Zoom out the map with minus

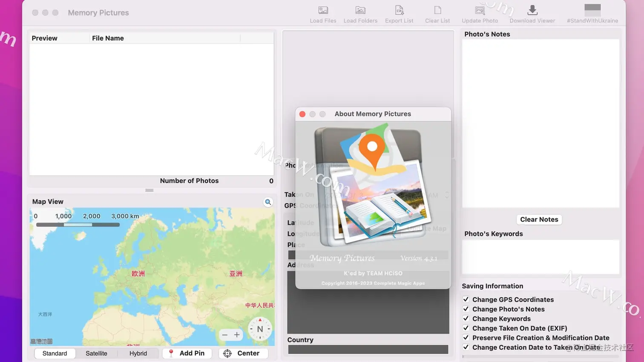pyautogui.click(x=225, y=335)
